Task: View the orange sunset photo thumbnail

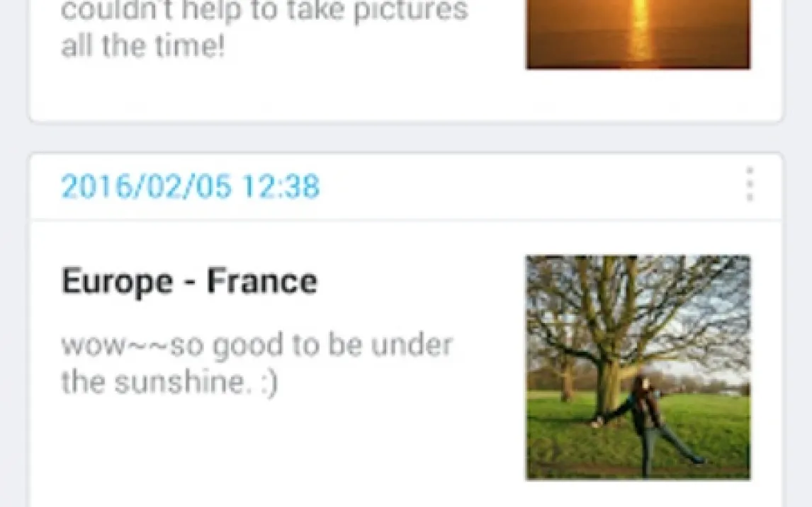Action: click(x=638, y=34)
